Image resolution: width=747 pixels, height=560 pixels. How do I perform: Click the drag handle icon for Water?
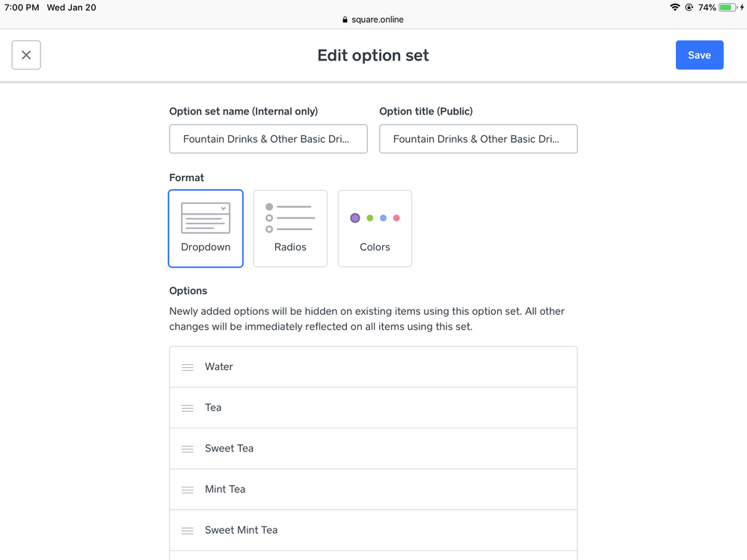(x=188, y=367)
